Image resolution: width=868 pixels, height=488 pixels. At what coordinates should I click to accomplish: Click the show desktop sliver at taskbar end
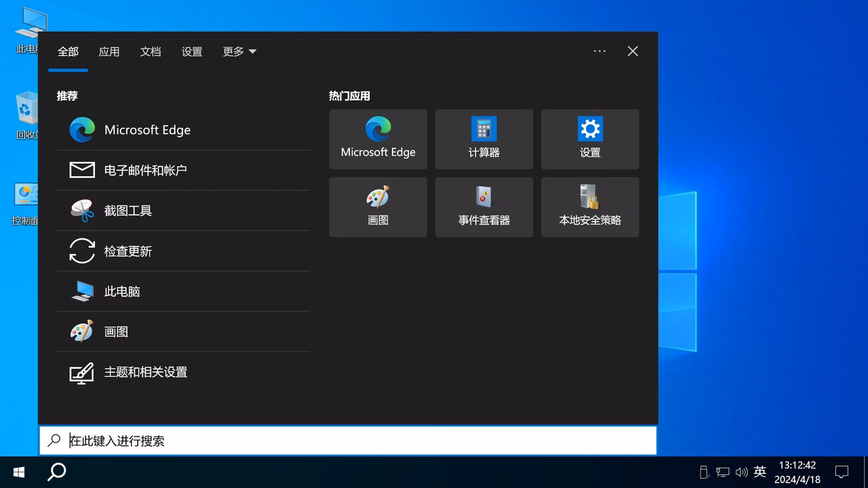[865, 472]
